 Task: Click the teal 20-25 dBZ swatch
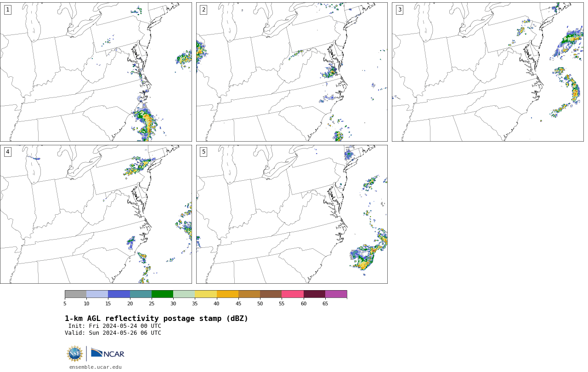[141, 294]
